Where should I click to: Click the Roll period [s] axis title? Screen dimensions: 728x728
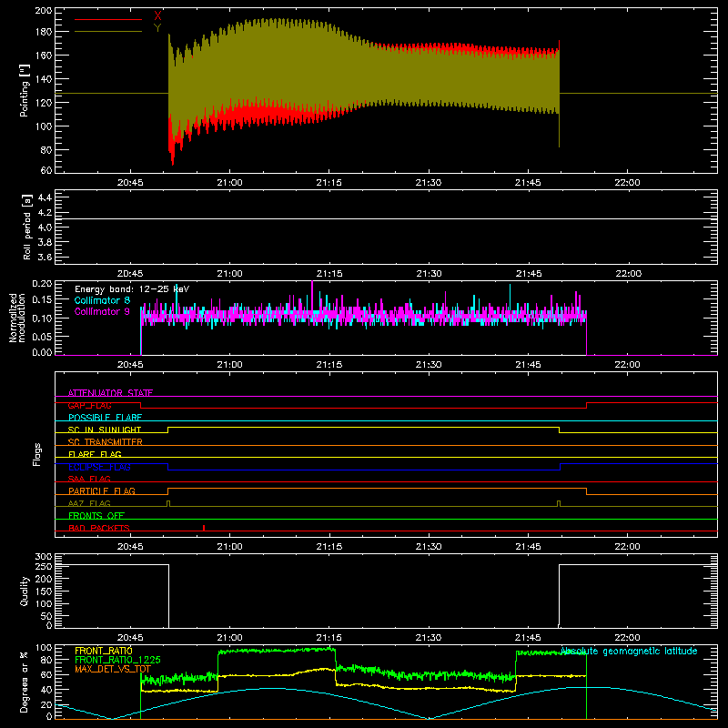[27, 227]
